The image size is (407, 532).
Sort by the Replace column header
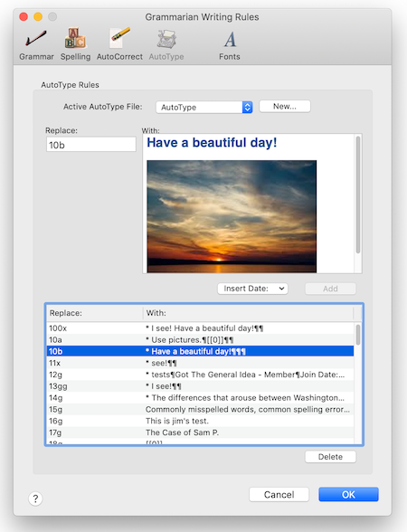(x=95, y=313)
